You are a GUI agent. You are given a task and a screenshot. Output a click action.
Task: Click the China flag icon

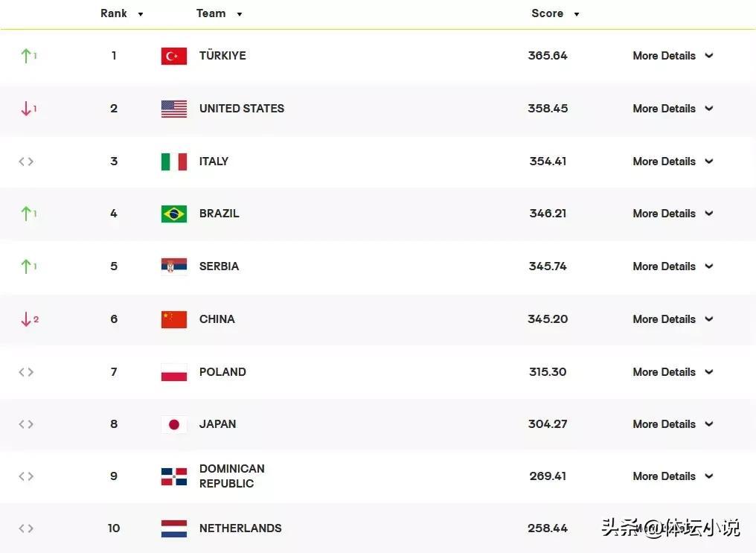pyautogui.click(x=173, y=319)
